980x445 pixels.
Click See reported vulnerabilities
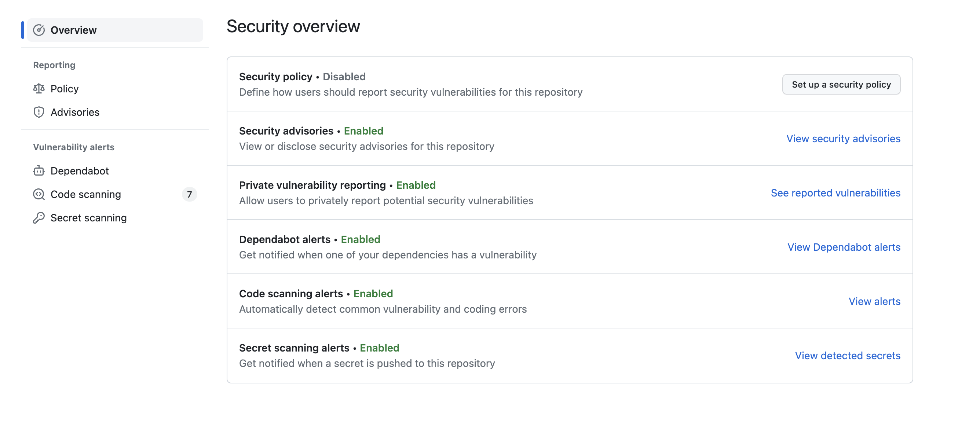835,193
